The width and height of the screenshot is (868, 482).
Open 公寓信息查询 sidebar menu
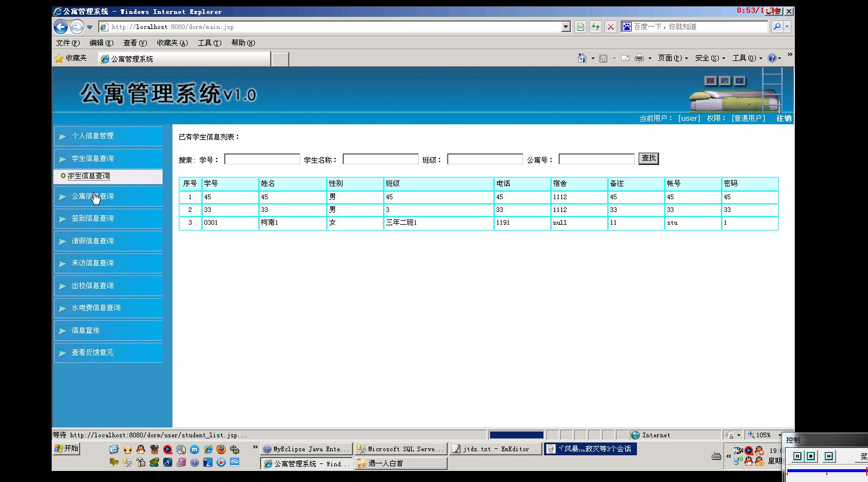click(x=108, y=196)
